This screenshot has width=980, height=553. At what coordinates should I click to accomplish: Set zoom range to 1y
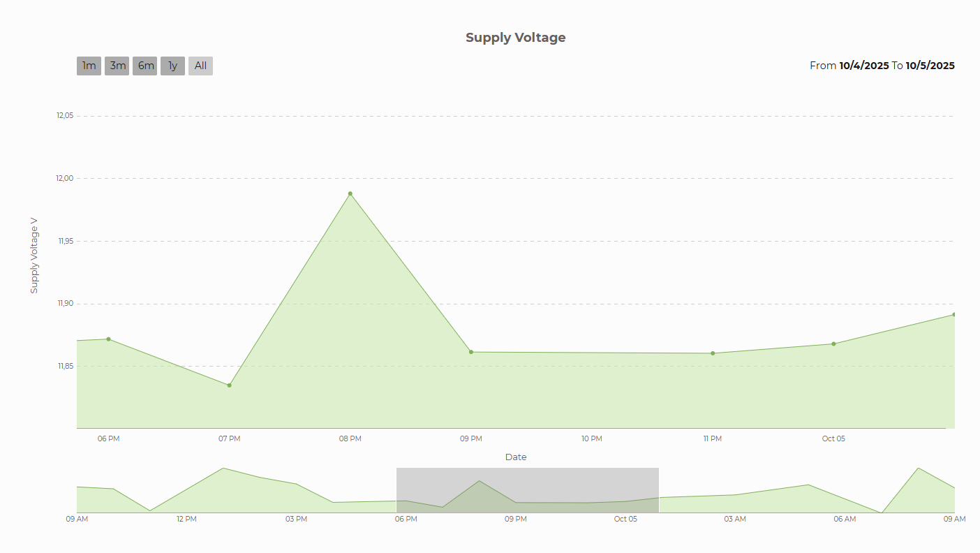[172, 66]
